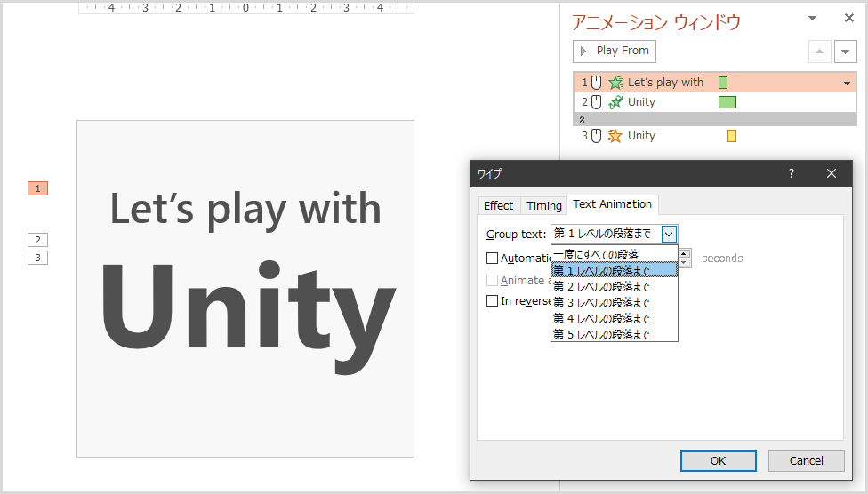Image resolution: width=868 pixels, height=494 pixels.
Task: Choose 第 1 レベルの段落まで option
Action: (x=615, y=270)
